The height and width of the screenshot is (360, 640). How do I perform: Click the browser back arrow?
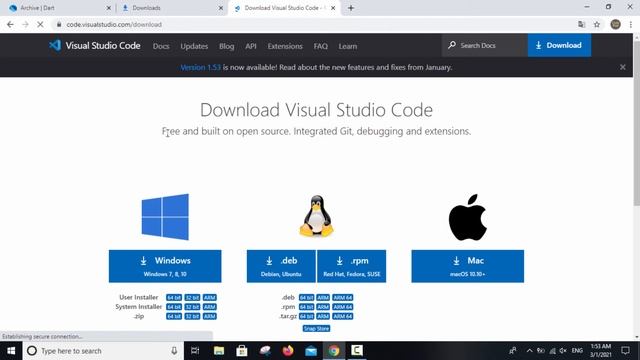coord(10,24)
